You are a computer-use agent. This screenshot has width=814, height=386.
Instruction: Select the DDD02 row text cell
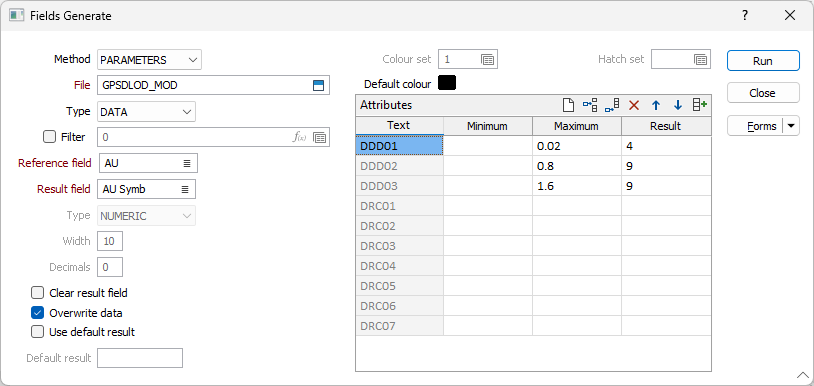(x=399, y=167)
